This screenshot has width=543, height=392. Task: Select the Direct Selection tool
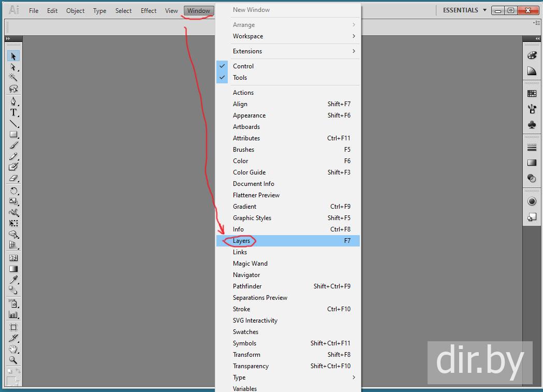coord(13,67)
